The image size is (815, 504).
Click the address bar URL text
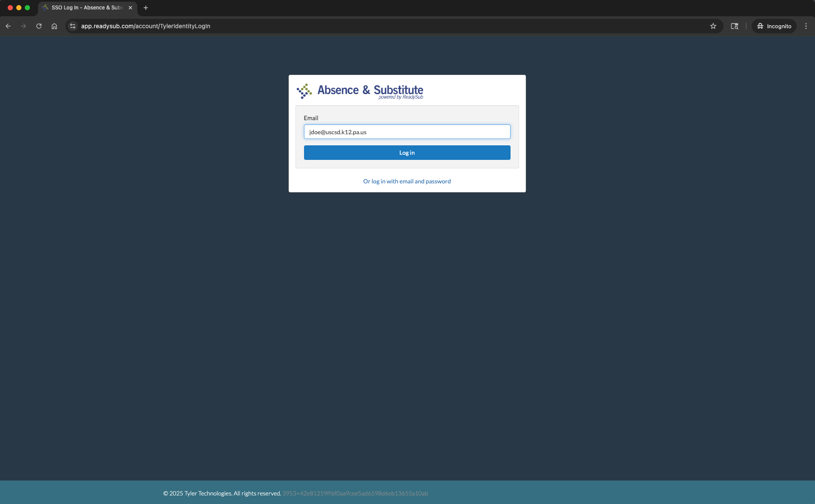(x=146, y=26)
